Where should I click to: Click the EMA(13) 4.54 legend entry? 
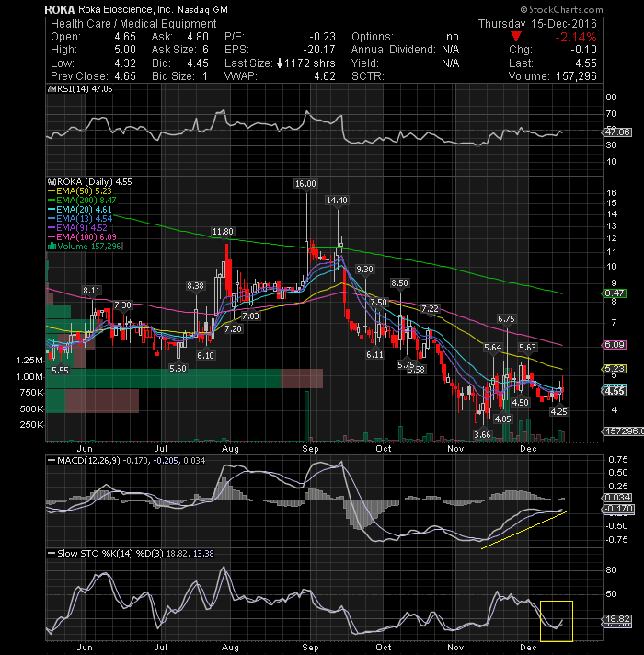80,218
